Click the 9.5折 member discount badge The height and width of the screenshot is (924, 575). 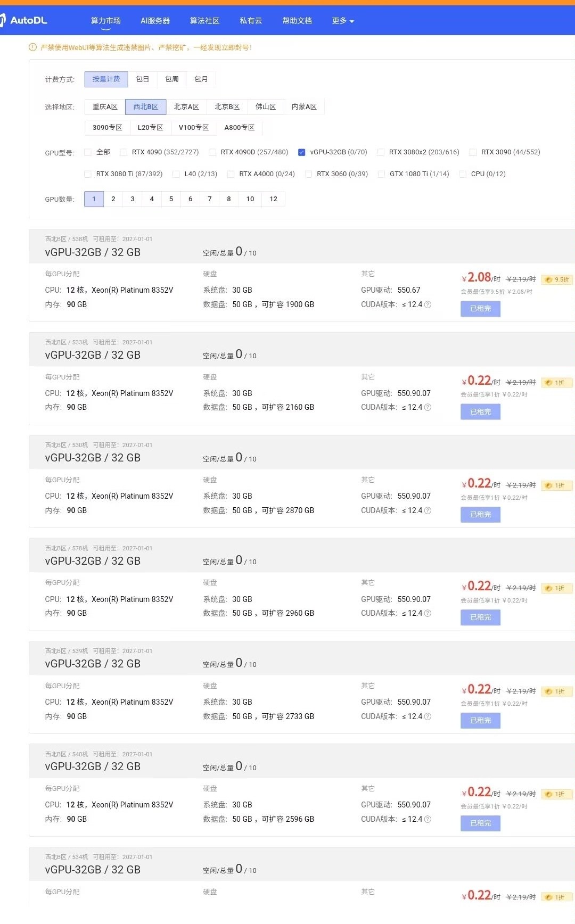tap(557, 279)
